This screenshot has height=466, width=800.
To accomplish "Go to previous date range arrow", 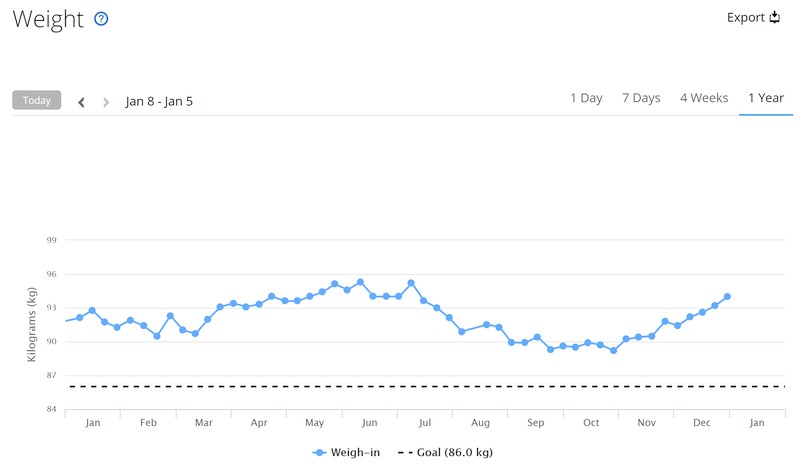I will tap(82, 101).
